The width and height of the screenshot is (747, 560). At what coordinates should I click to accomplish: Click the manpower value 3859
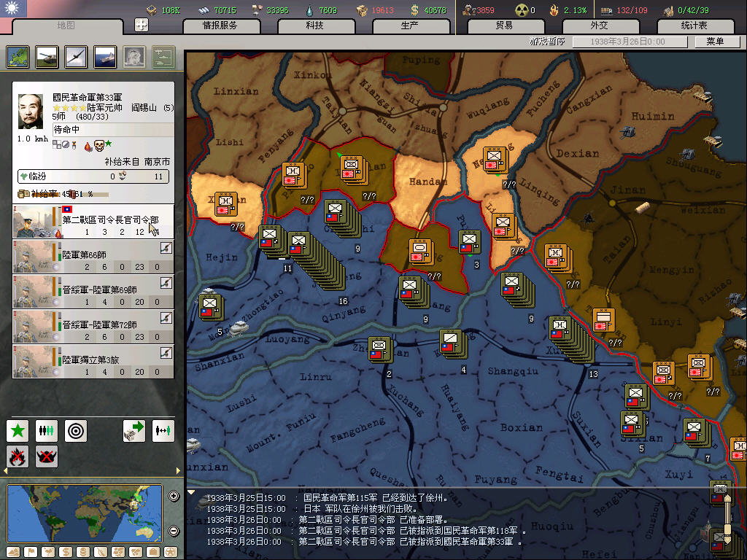[485, 10]
